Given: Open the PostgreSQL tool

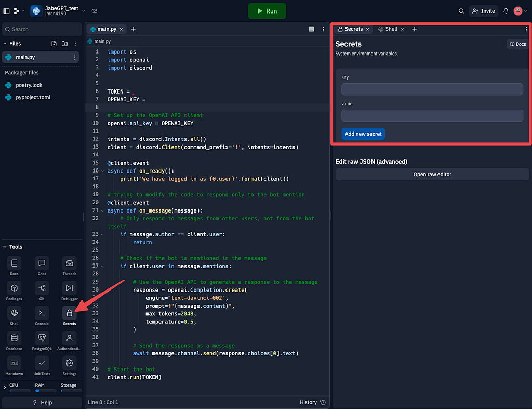Looking at the screenshot, I should tap(42, 338).
